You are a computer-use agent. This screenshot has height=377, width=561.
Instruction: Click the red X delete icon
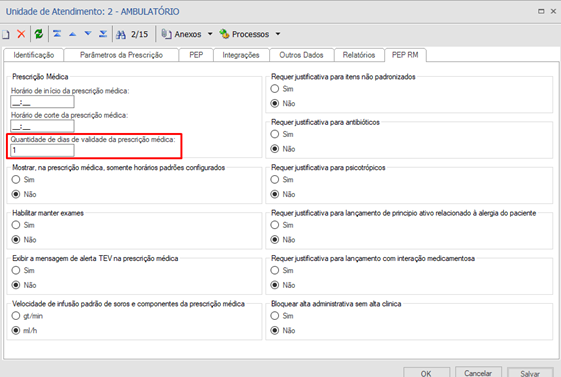click(x=21, y=34)
